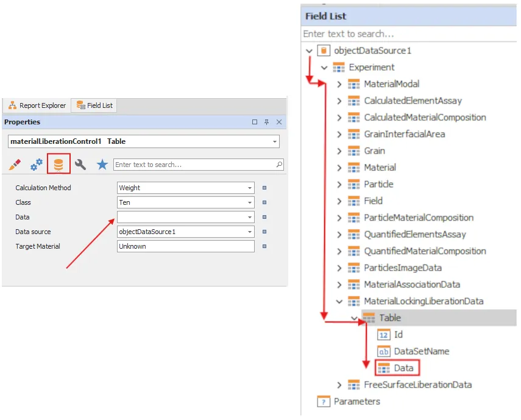
Task: Click Class property marker square
Action: [x=264, y=202]
